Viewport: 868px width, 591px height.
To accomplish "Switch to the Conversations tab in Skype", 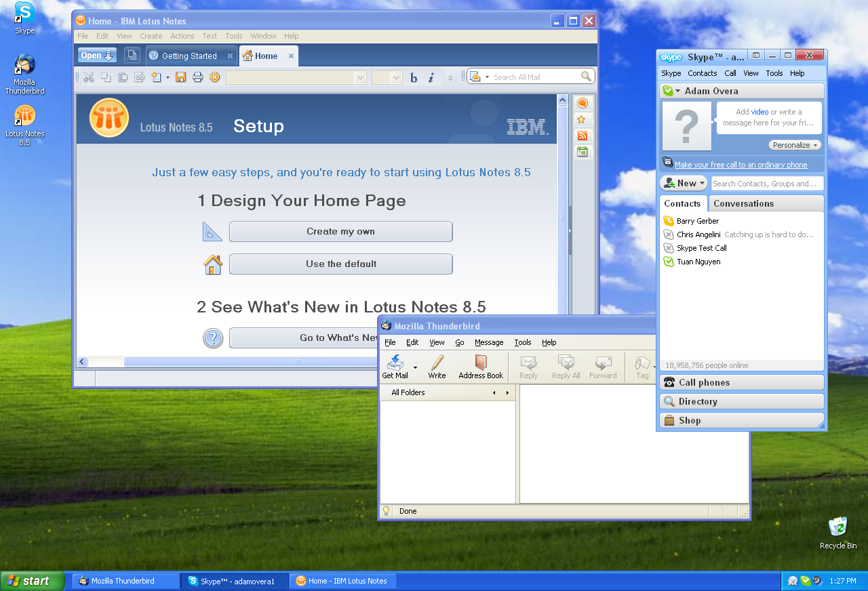I will click(743, 203).
